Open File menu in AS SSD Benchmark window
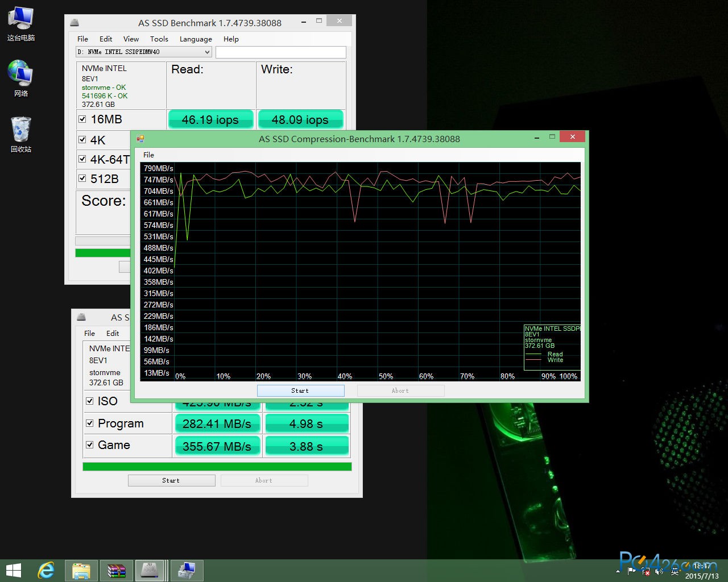Viewport: 728px width, 582px height. point(82,39)
